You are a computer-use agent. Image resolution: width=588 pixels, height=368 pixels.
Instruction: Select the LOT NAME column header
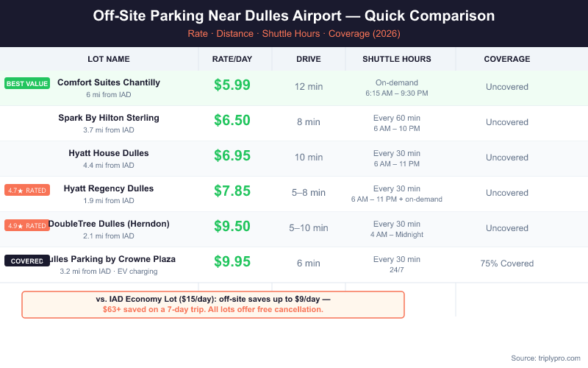108,59
